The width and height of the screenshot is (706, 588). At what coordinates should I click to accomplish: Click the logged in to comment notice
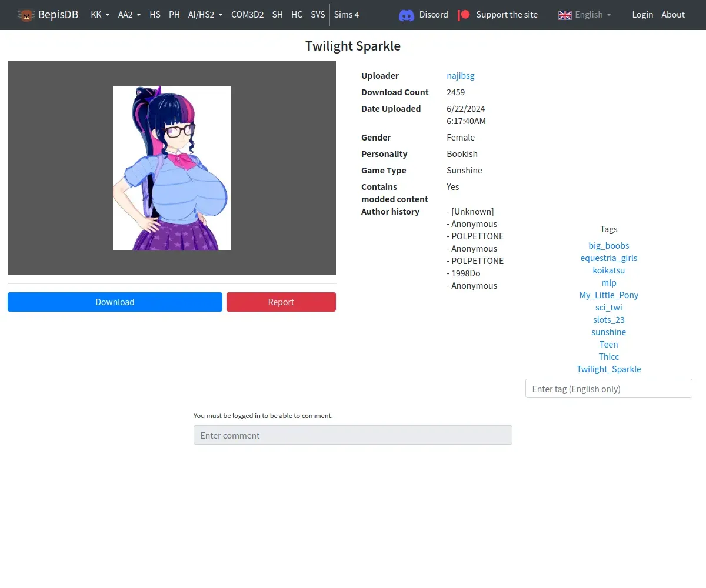263,416
